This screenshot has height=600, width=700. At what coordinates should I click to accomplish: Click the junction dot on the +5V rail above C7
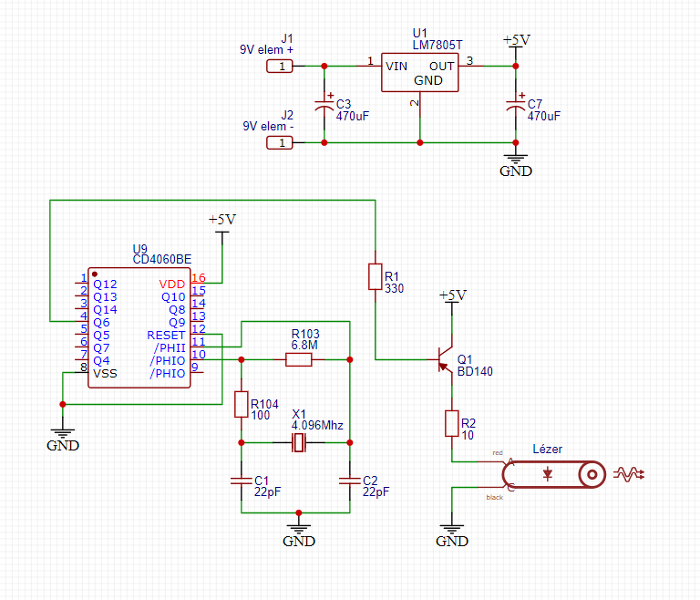(516, 67)
